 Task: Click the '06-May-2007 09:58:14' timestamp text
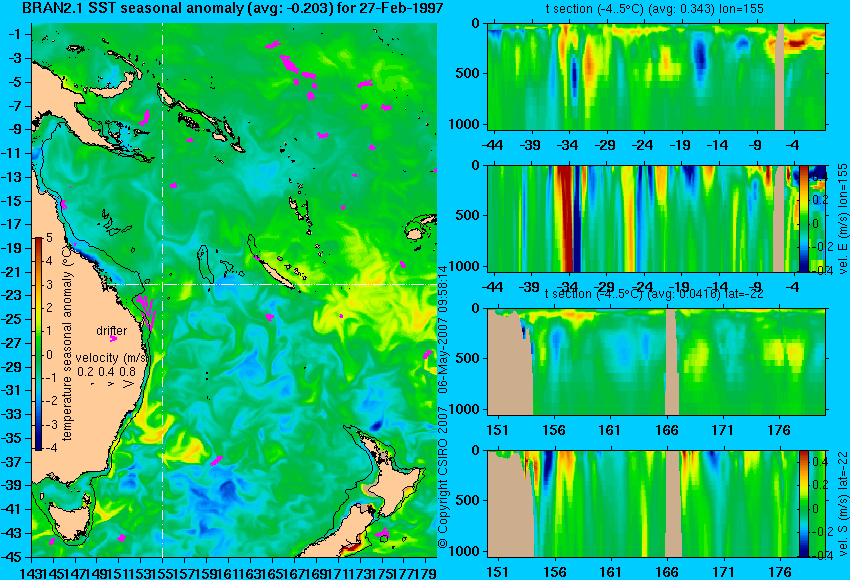click(x=443, y=329)
